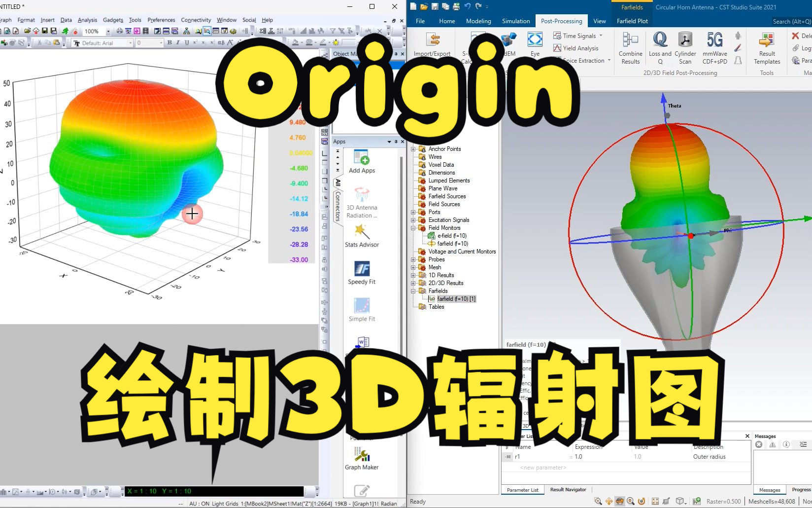Expand the Ports tree node
This screenshot has height=508, width=812.
click(413, 212)
